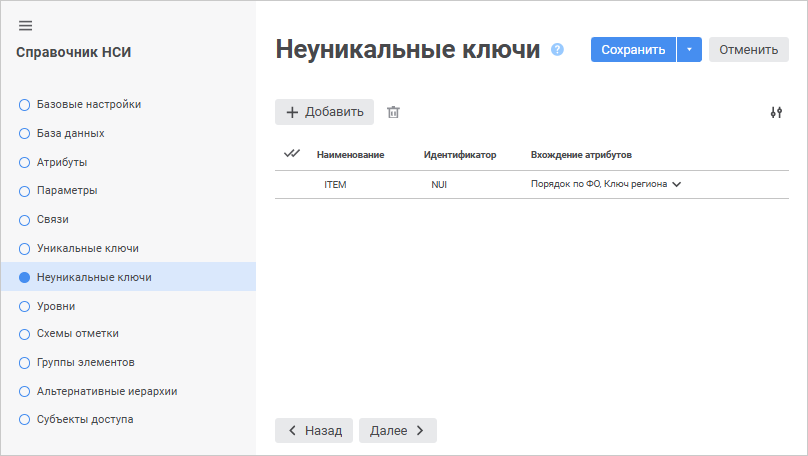Expand the attribute inclusion dropdown
This screenshot has height=456, width=808.
(677, 184)
